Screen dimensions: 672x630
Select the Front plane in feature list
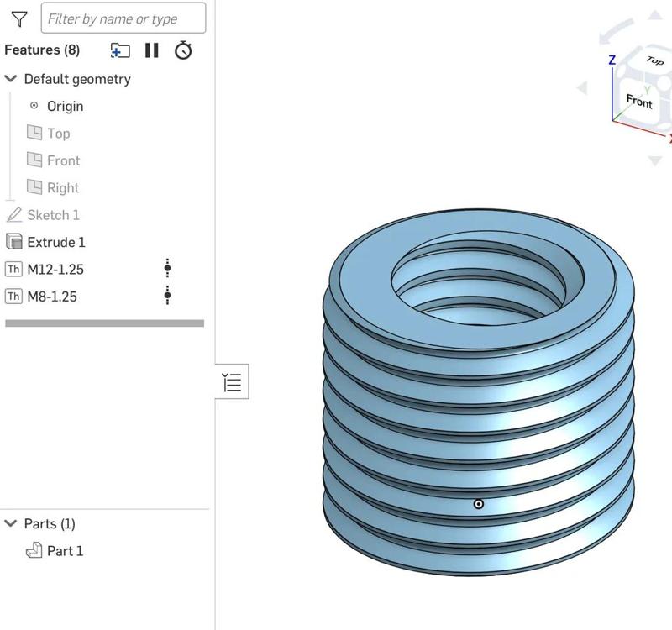(x=64, y=160)
